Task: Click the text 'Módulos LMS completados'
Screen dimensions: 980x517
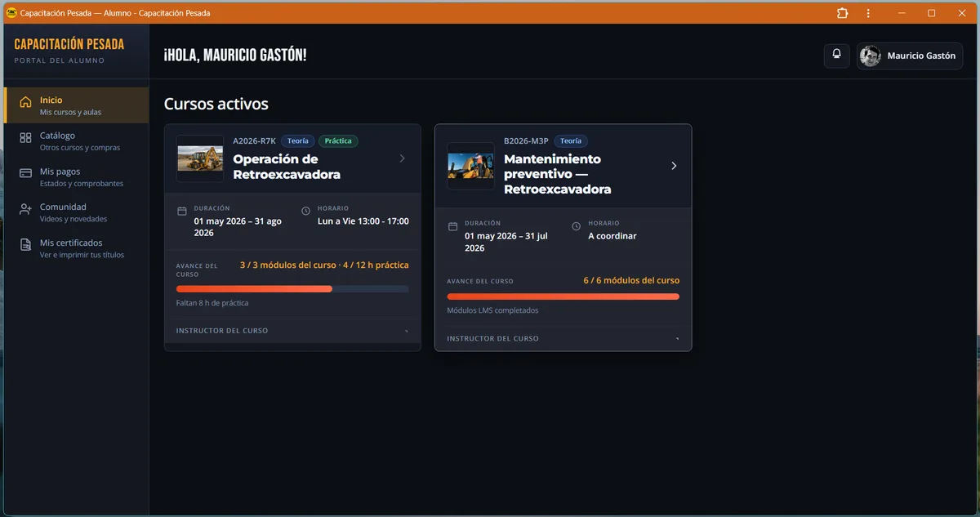Action: (492, 310)
